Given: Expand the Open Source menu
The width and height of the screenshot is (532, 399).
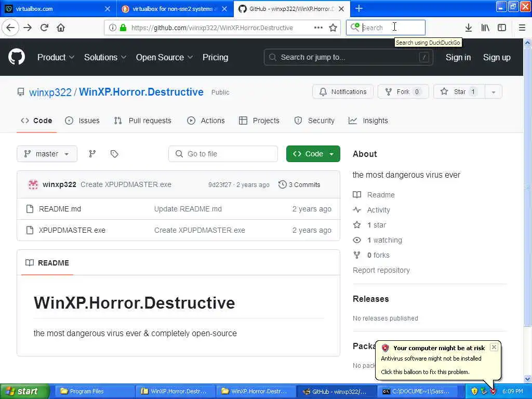Looking at the screenshot, I should point(165,57).
